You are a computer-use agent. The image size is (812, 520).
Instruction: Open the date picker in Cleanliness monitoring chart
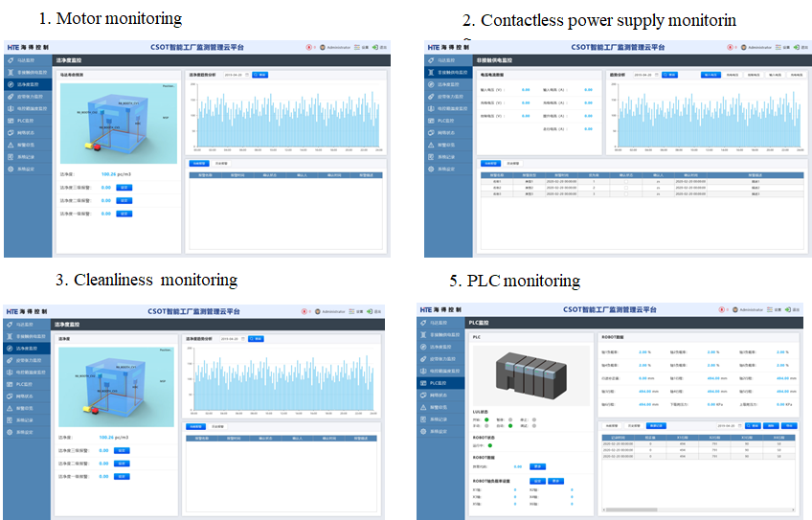(x=231, y=338)
